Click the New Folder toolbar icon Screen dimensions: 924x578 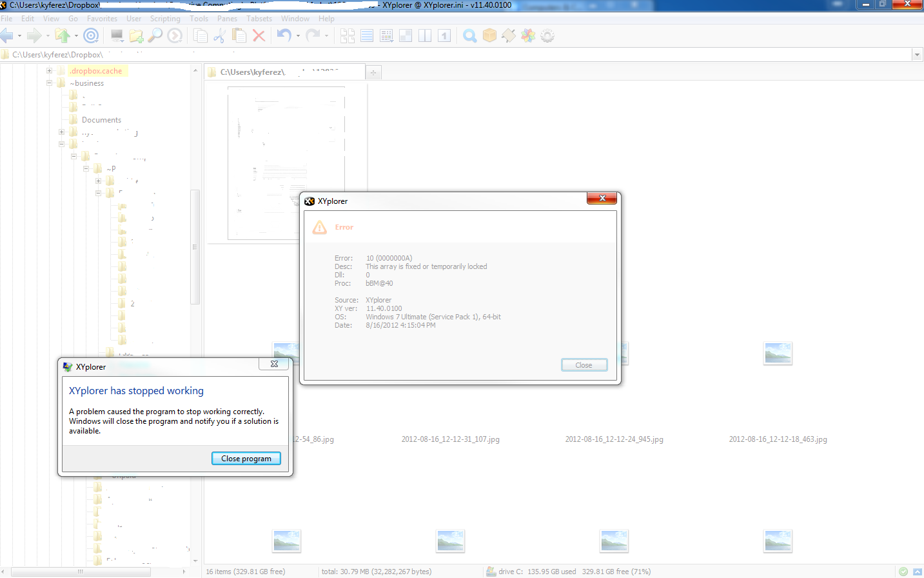(136, 35)
